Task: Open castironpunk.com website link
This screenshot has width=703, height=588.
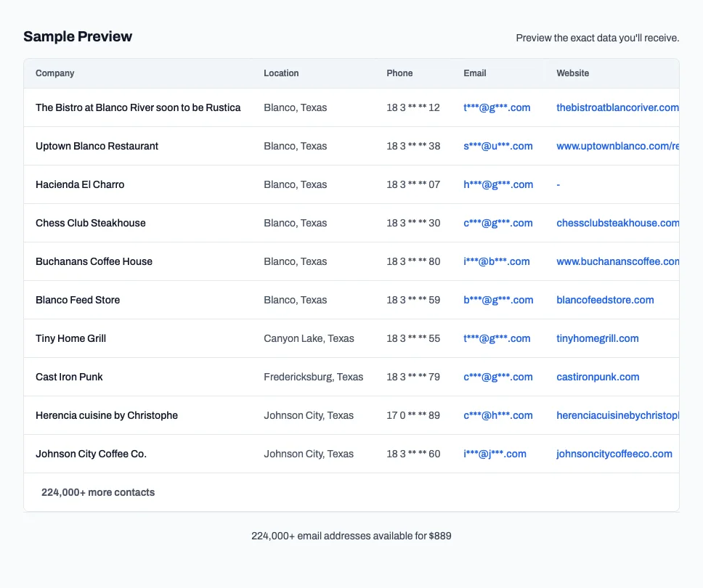Action: point(598,377)
